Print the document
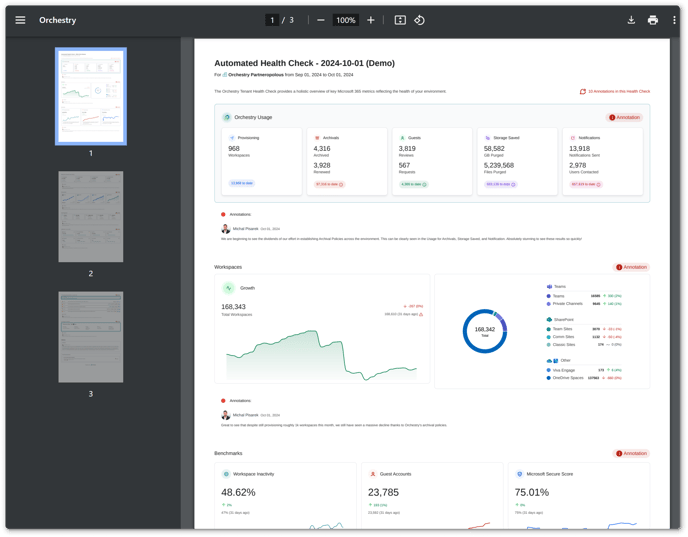The width and height of the screenshot is (688, 537). coord(653,20)
